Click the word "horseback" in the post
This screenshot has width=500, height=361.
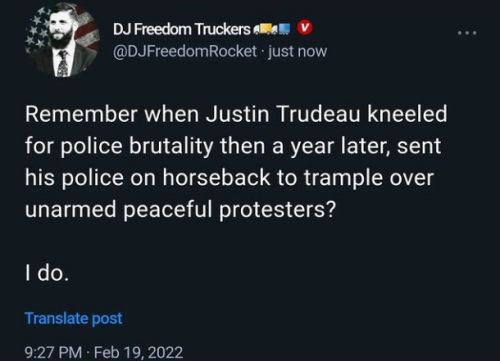coord(216,177)
